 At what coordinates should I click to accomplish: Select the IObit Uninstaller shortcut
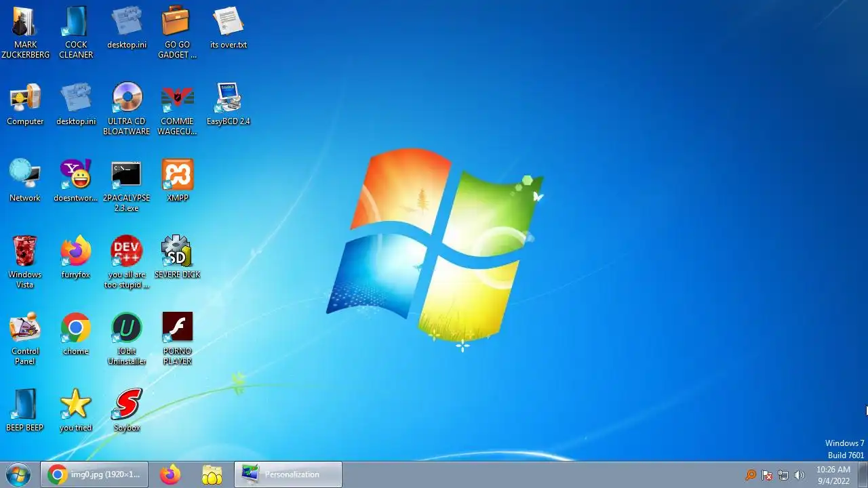coord(127,339)
